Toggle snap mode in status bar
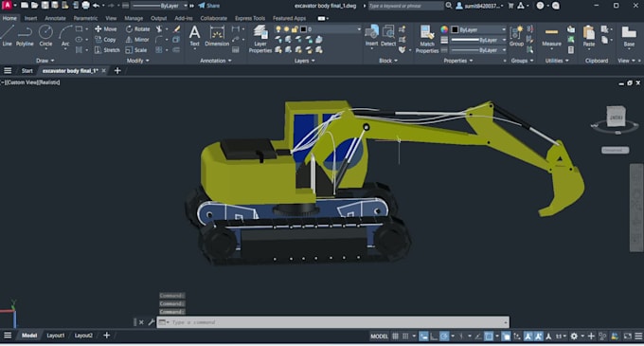The width and height of the screenshot is (644, 346). pyautogui.click(x=405, y=337)
